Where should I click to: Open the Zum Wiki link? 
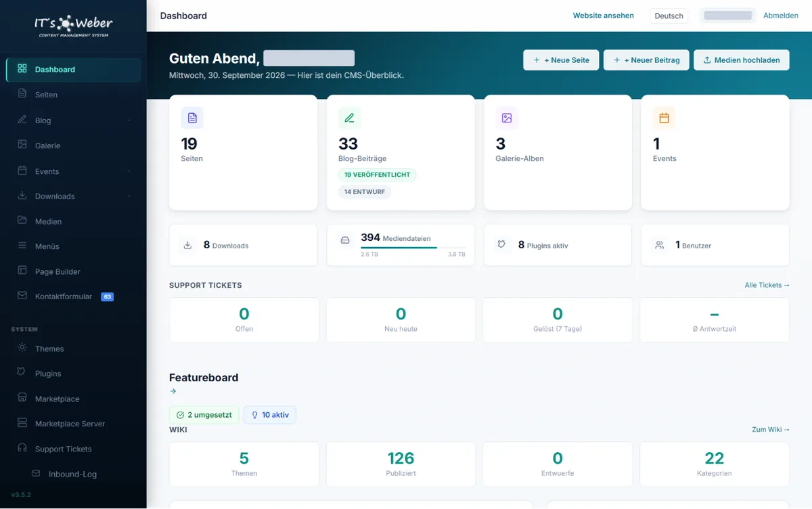(x=771, y=429)
